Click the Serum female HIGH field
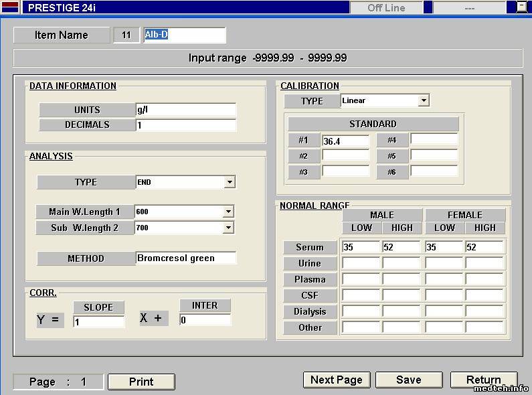532x395 pixels. (x=484, y=247)
